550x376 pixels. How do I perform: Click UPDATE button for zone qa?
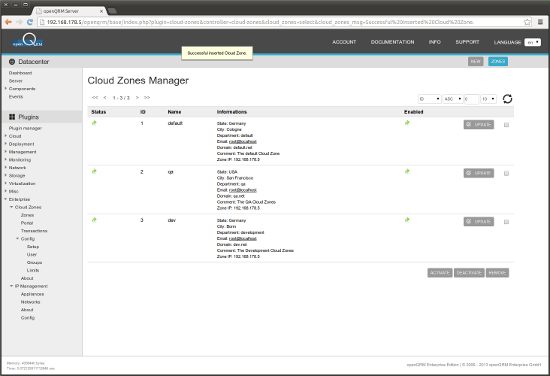[479, 173]
